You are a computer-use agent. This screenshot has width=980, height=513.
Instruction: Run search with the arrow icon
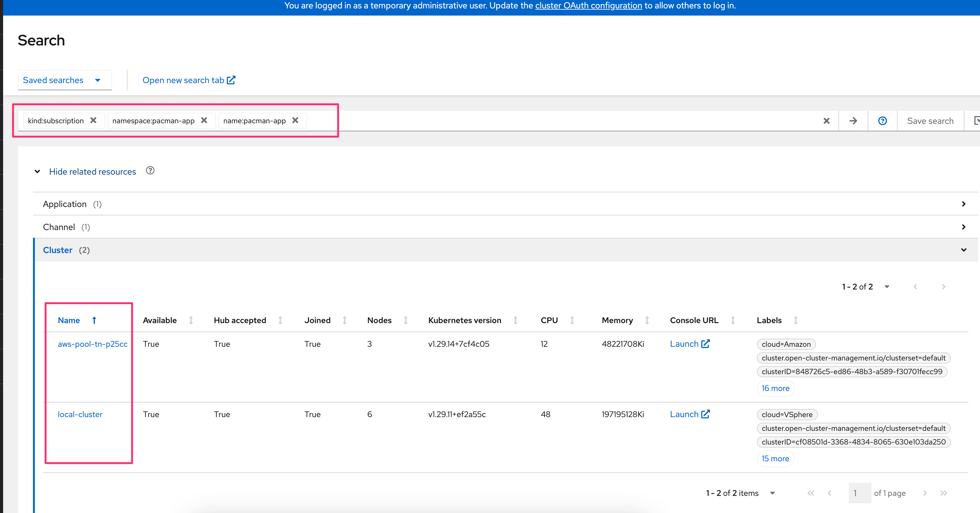coord(853,121)
